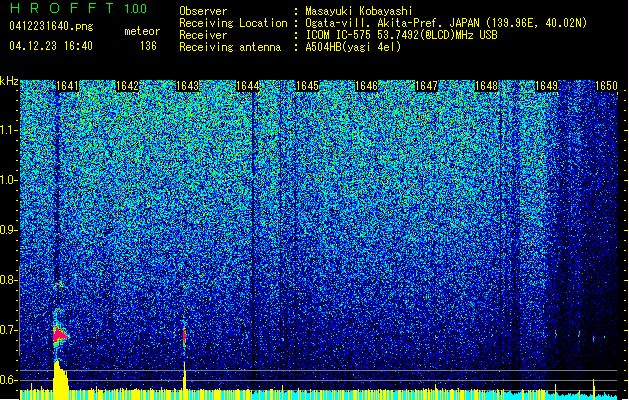Image resolution: width=629 pixels, height=400 pixels.
Task: Click the 0.9 kHz axis tick label
Action: 8,230
